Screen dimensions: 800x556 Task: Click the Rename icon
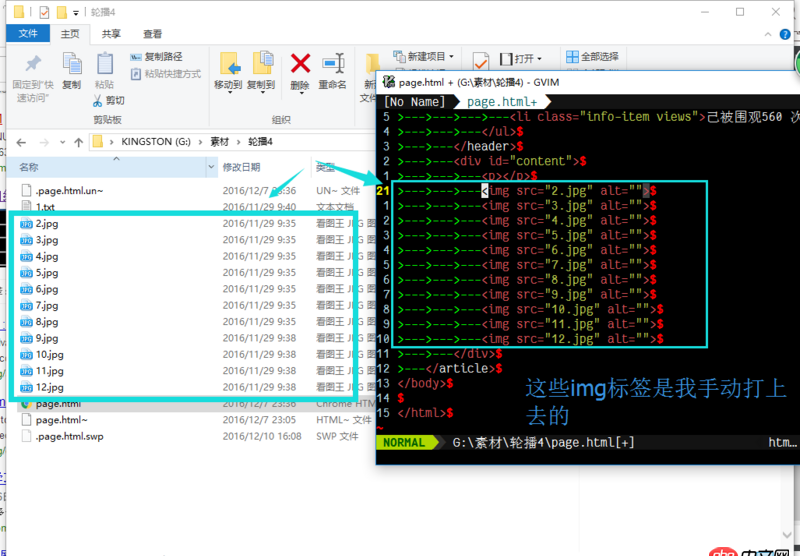(x=333, y=64)
